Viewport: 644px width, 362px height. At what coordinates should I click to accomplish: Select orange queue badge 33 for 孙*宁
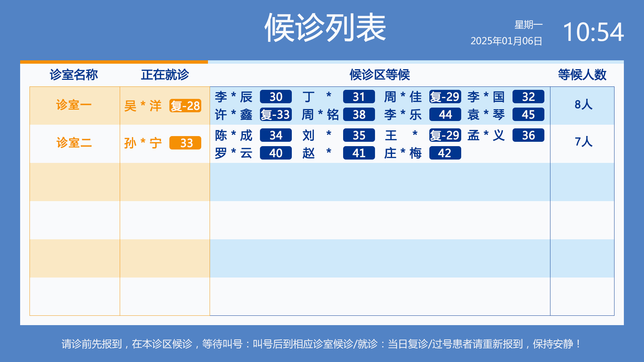point(185,143)
